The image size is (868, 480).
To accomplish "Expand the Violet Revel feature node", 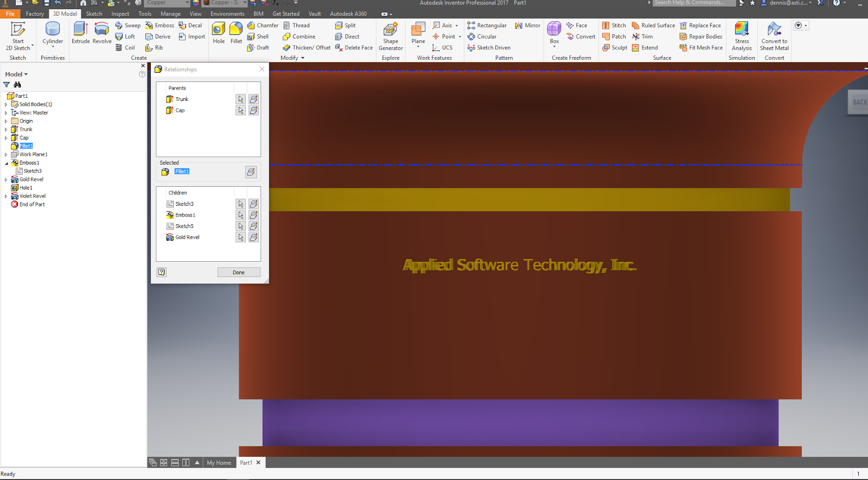I will coord(6,197).
